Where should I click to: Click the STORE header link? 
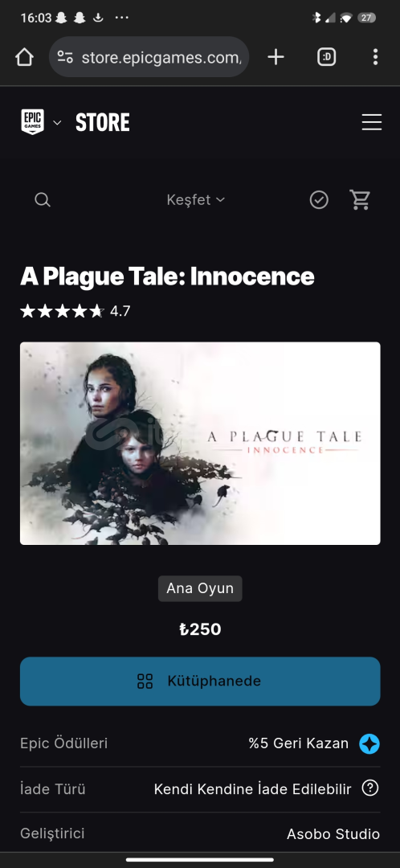[103, 122]
